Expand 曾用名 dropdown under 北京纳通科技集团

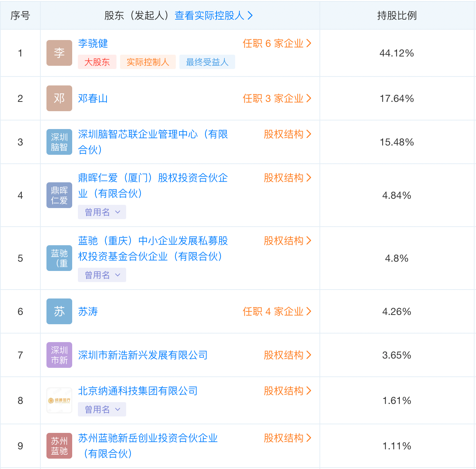(102, 409)
